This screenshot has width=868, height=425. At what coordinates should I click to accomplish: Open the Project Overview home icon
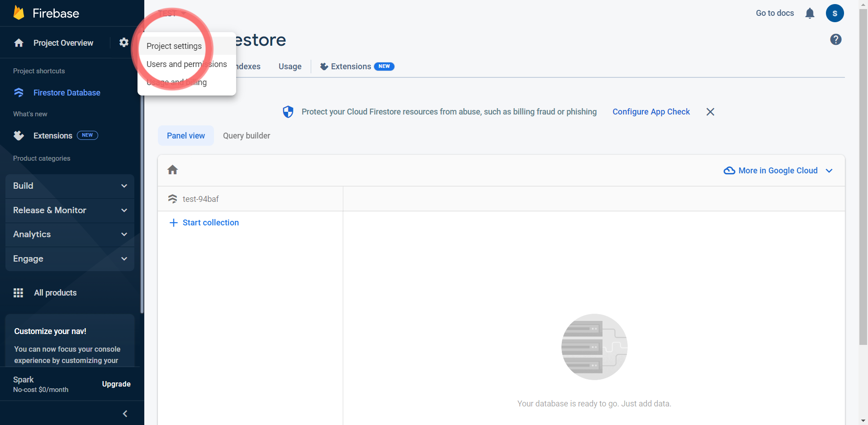click(19, 43)
